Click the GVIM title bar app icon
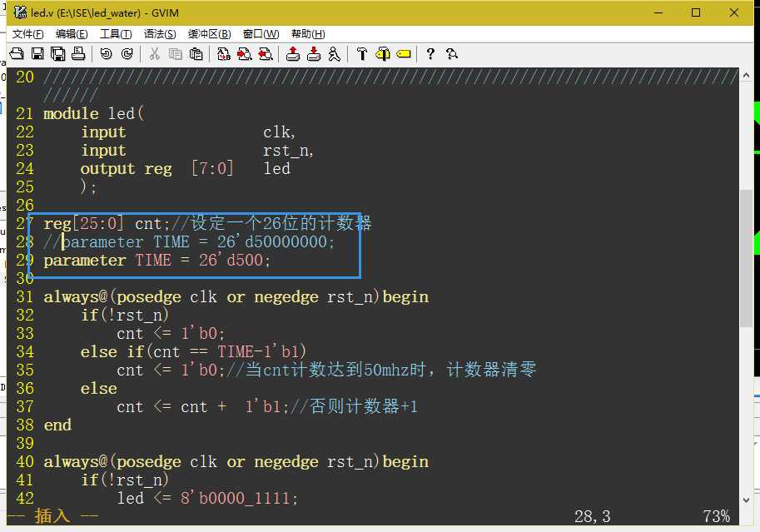This screenshot has width=760, height=532. (x=20, y=12)
